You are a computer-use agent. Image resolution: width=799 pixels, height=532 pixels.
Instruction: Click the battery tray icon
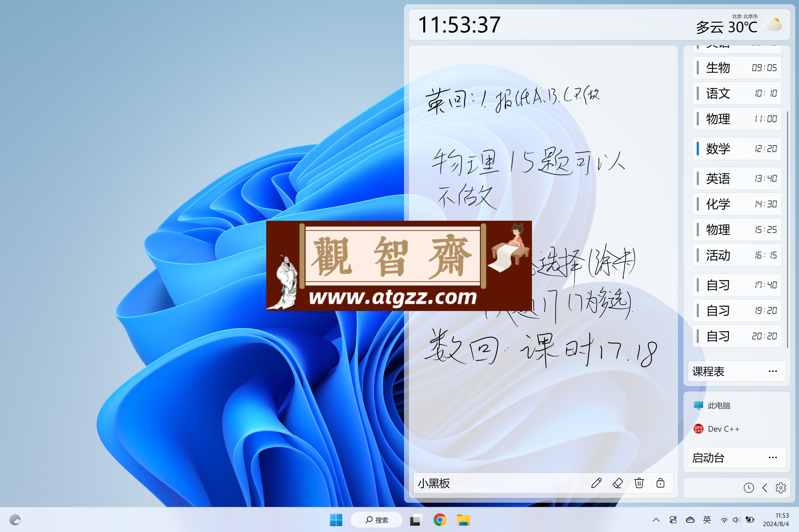coord(750,520)
